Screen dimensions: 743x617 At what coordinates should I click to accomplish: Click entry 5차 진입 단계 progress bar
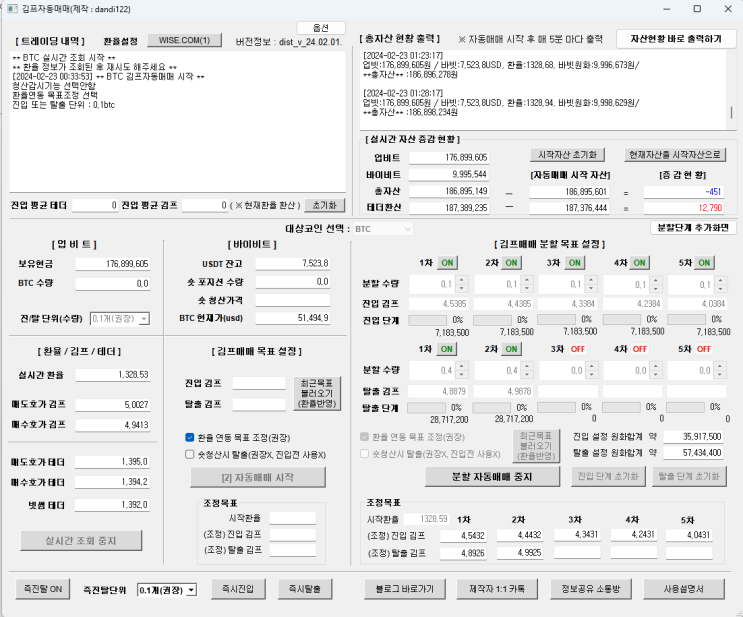coord(686,320)
